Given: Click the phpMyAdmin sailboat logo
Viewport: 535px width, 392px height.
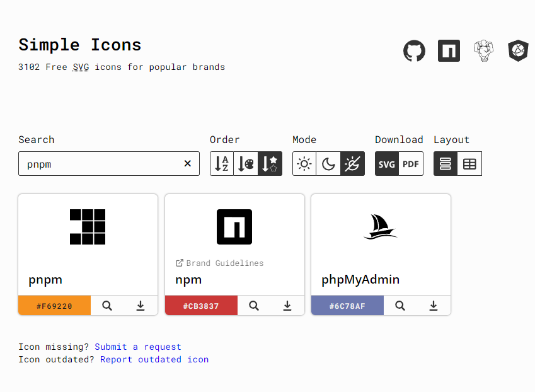Looking at the screenshot, I should tap(381, 227).
